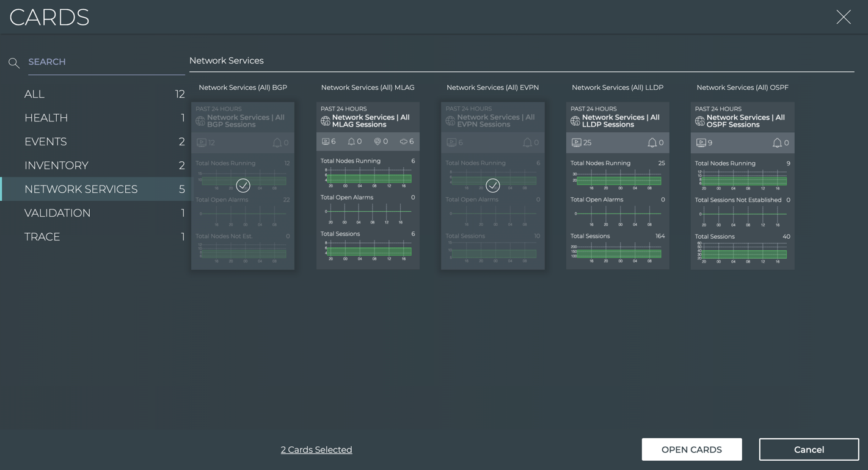Focus the Search input field
868x470 pixels.
coord(105,62)
